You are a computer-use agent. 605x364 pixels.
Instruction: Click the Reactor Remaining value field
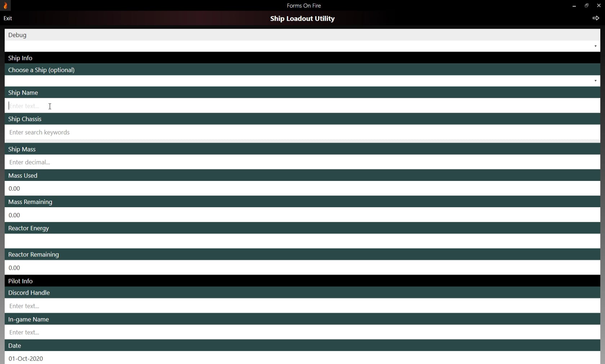302,268
